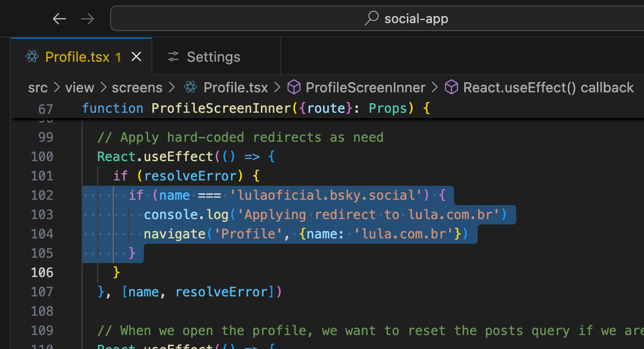The height and width of the screenshot is (349, 644).
Task: Click the cube icon before React.useEffect() callback
Action: (452, 88)
